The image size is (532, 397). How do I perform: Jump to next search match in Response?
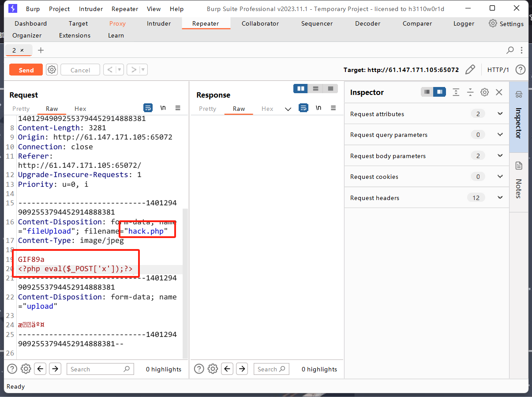tap(242, 369)
